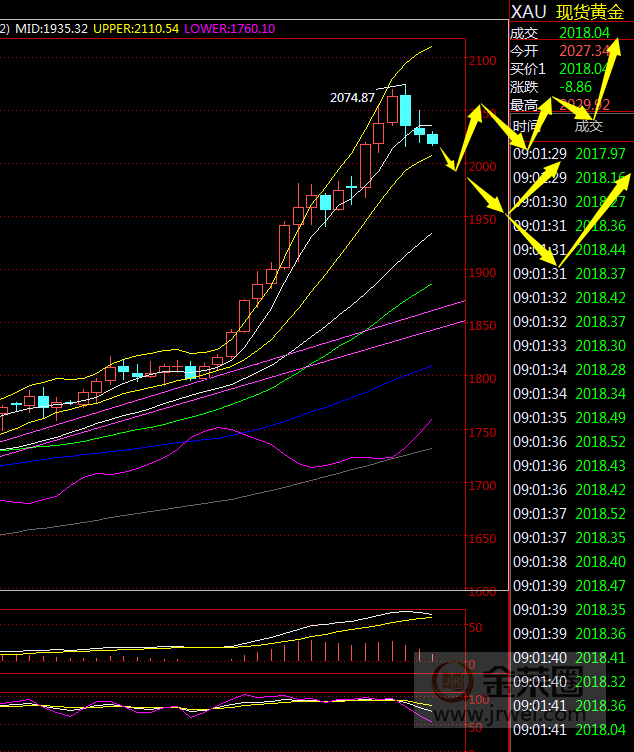Click the 1650 price axis label
The width and height of the screenshot is (634, 752).
[x=482, y=539]
